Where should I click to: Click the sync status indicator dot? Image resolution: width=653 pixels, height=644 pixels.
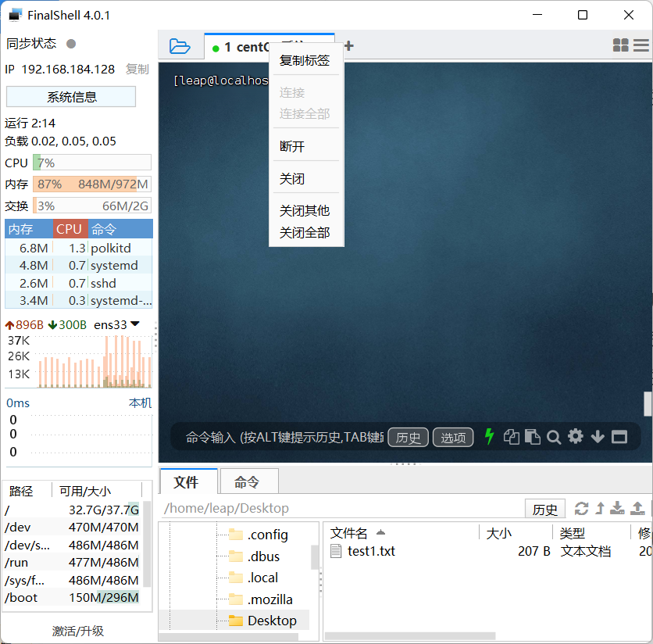(71, 44)
